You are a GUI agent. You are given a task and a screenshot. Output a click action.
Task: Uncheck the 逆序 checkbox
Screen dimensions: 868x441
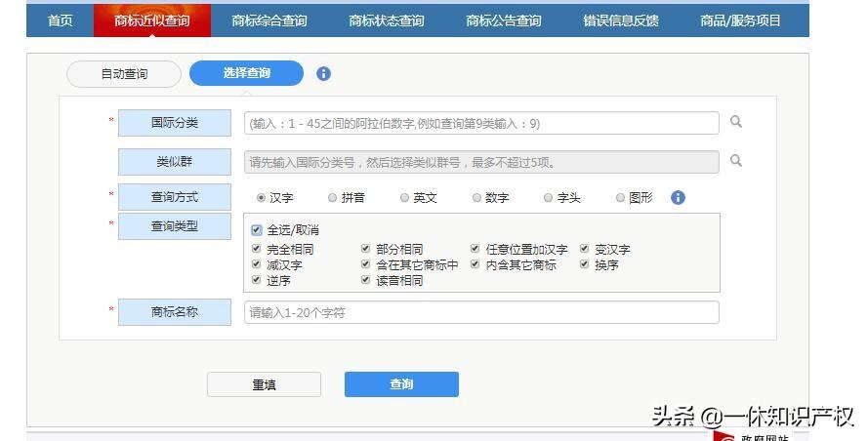[256, 279]
